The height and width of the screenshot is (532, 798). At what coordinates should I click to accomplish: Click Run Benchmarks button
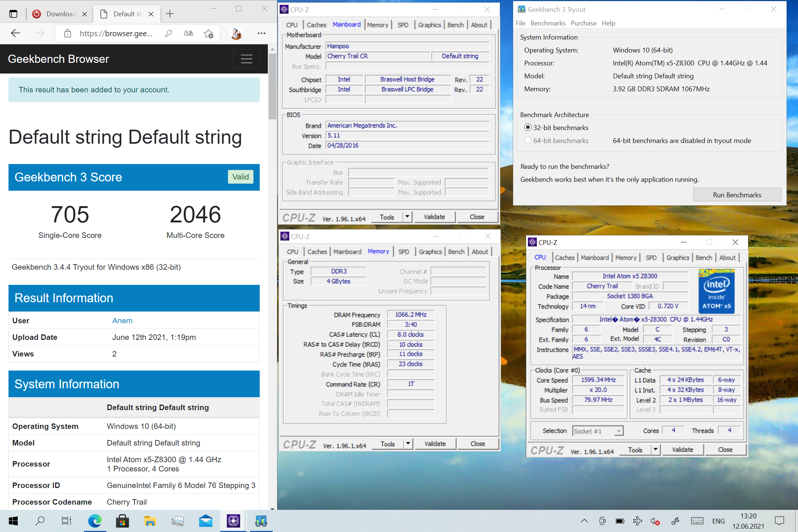pyautogui.click(x=737, y=195)
